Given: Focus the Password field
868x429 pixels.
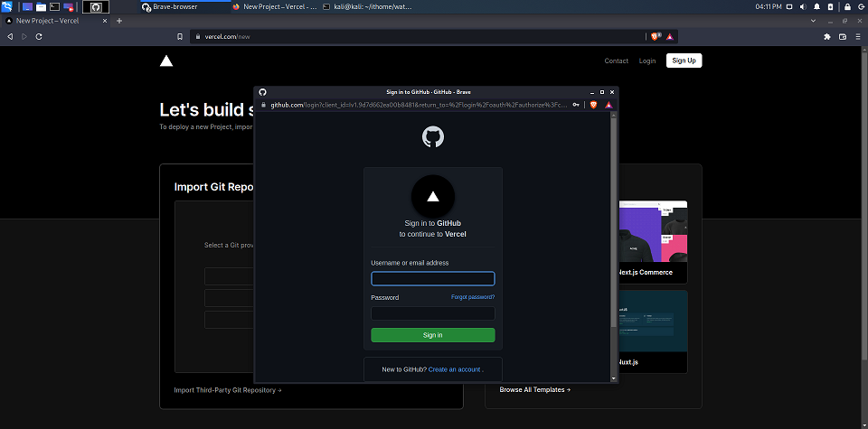Looking at the screenshot, I should coord(433,313).
